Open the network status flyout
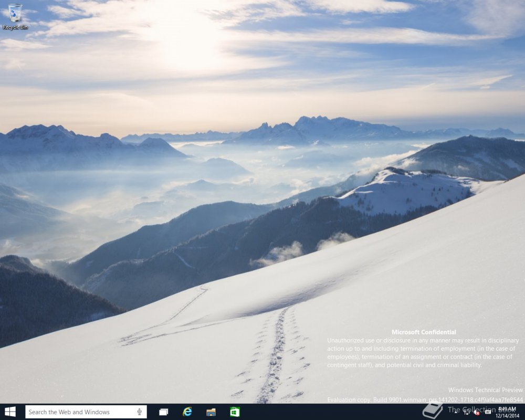Viewport: 525px width, 420px height. click(467, 413)
